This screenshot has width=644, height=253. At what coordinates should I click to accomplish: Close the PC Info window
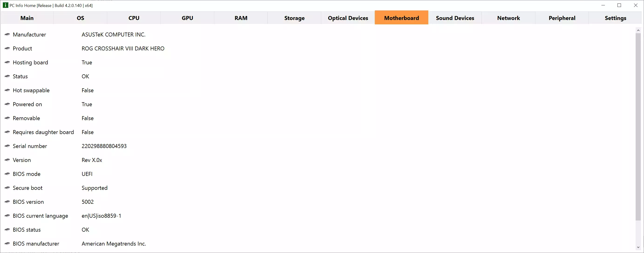[x=635, y=5]
